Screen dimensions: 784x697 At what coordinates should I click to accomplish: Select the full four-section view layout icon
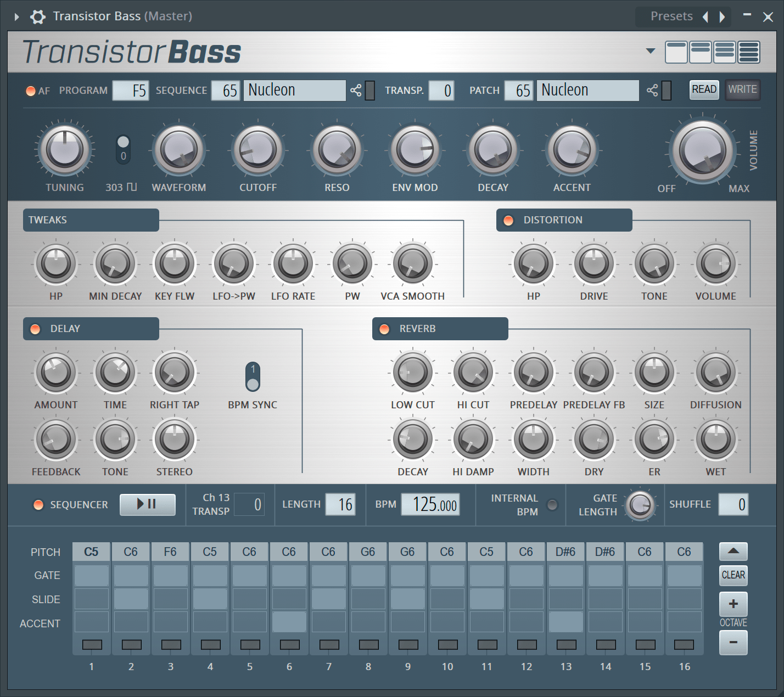[x=749, y=52]
